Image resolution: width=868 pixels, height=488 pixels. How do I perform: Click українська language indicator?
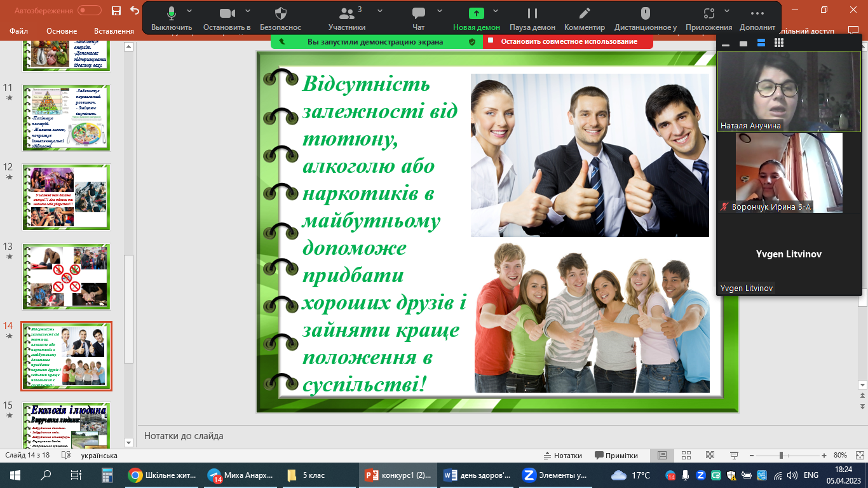(99, 456)
